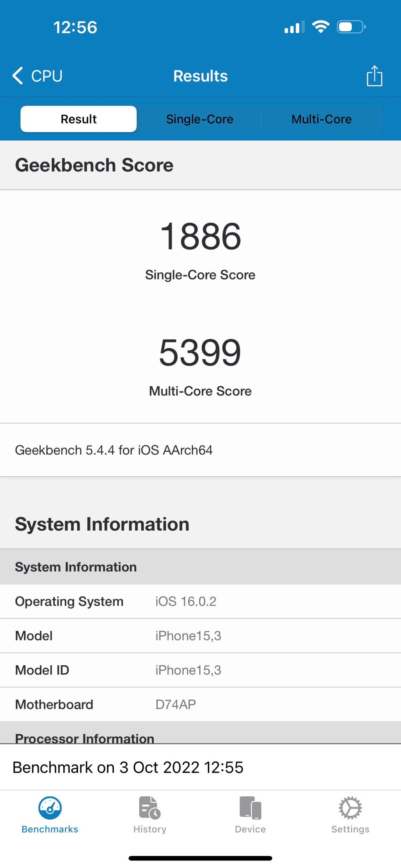
Task: Tap the back chevron arrow
Action: 18,76
